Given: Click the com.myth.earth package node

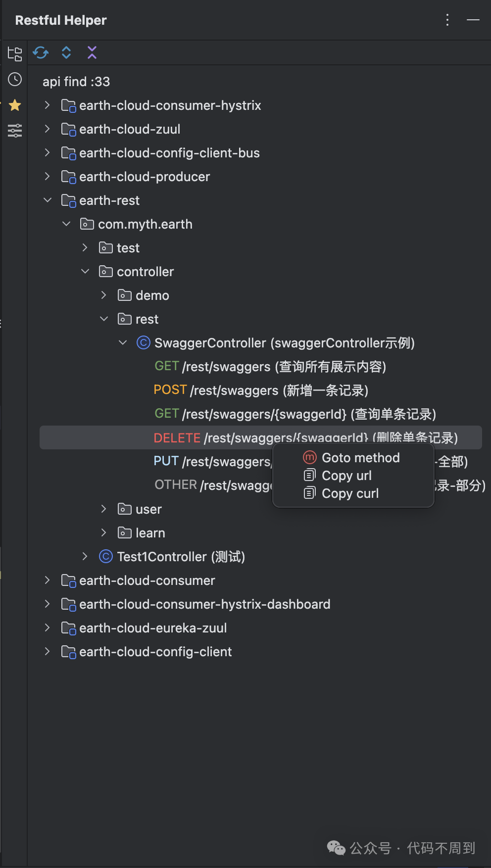Looking at the screenshot, I should [145, 224].
